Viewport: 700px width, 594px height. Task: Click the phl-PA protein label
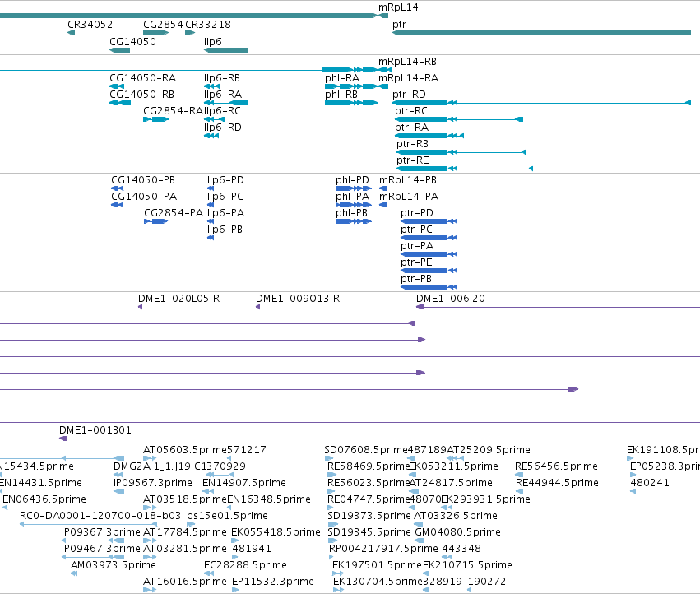[353, 197]
